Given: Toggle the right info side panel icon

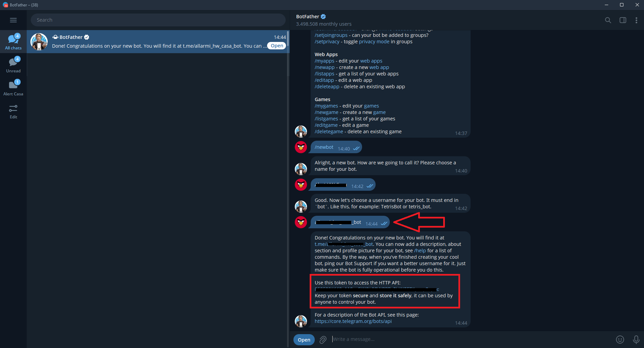Looking at the screenshot, I should click(x=623, y=20).
